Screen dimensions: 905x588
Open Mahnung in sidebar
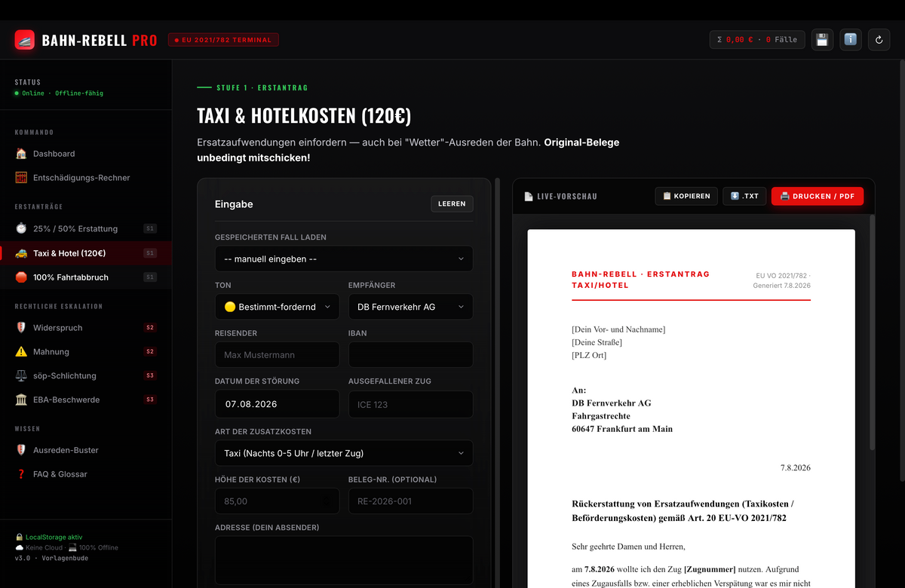coord(85,352)
